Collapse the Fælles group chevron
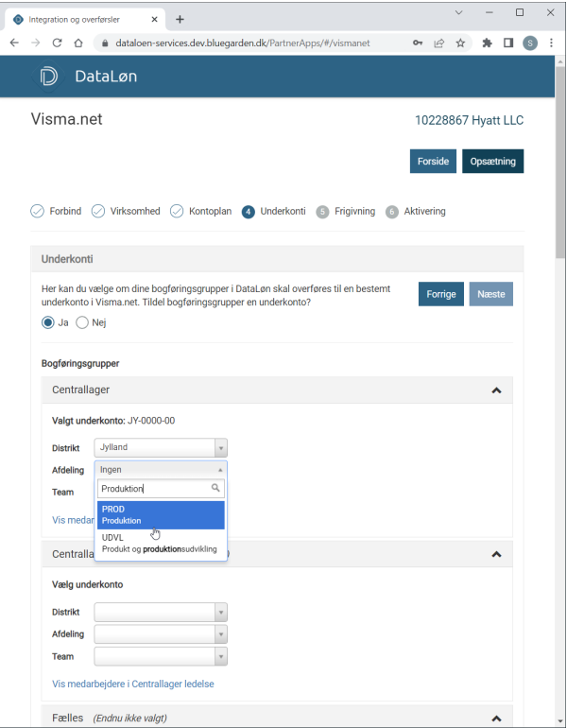 click(496, 719)
